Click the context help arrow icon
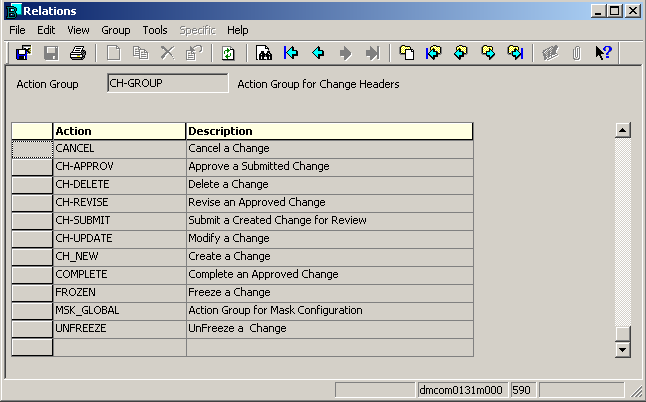The width and height of the screenshot is (646, 402). [x=603, y=53]
